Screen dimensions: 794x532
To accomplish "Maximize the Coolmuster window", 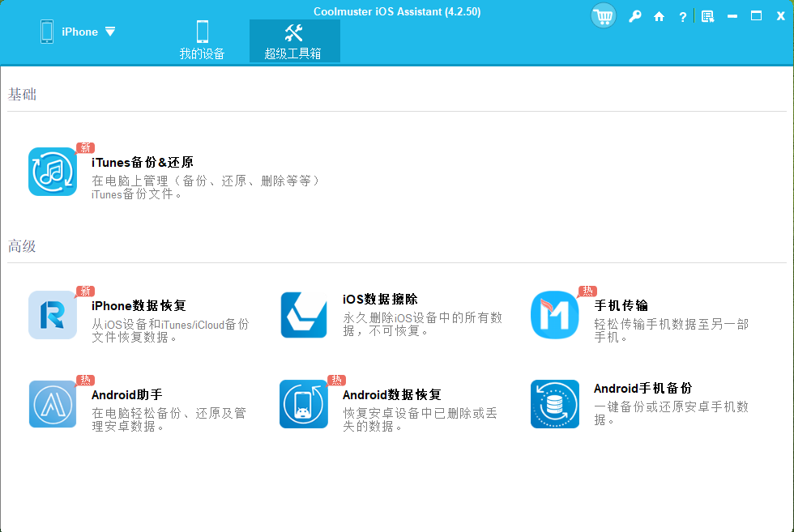I will click(756, 16).
